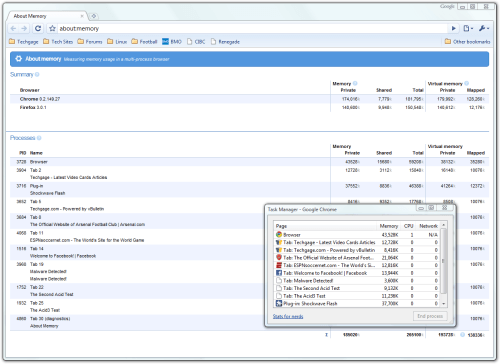The width and height of the screenshot is (500, 364).
Task: Select Arsenal Official Website task row
Action: tap(357, 258)
